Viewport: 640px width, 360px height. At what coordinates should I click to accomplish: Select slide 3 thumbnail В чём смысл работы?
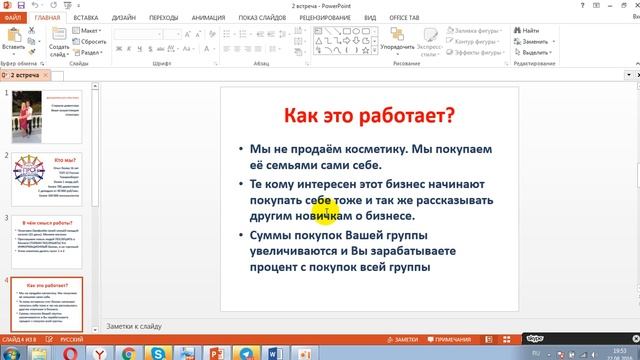47,242
